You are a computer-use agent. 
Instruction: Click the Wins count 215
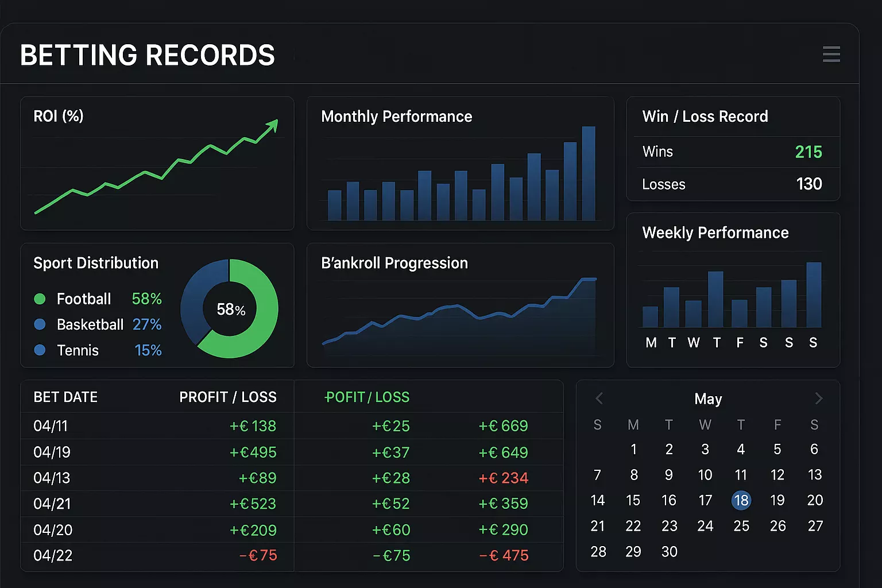point(808,152)
